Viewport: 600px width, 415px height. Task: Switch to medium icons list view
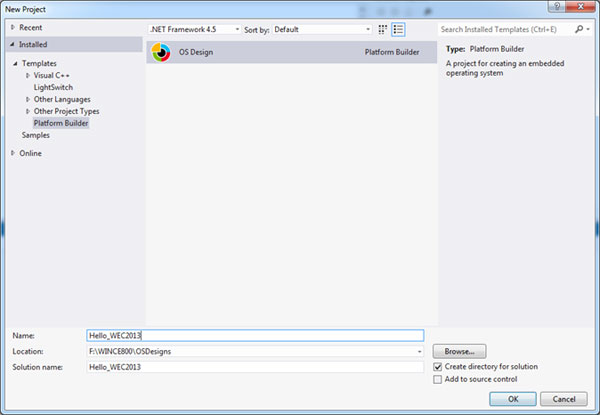coord(398,29)
